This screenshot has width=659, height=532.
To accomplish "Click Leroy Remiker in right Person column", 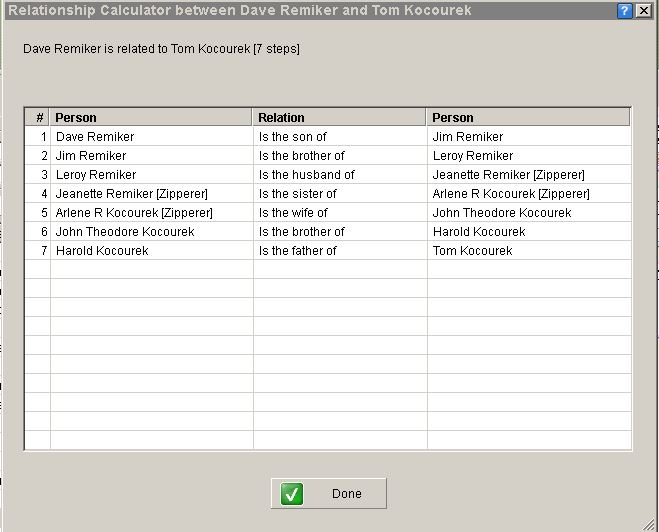I will pyautogui.click(x=473, y=156).
